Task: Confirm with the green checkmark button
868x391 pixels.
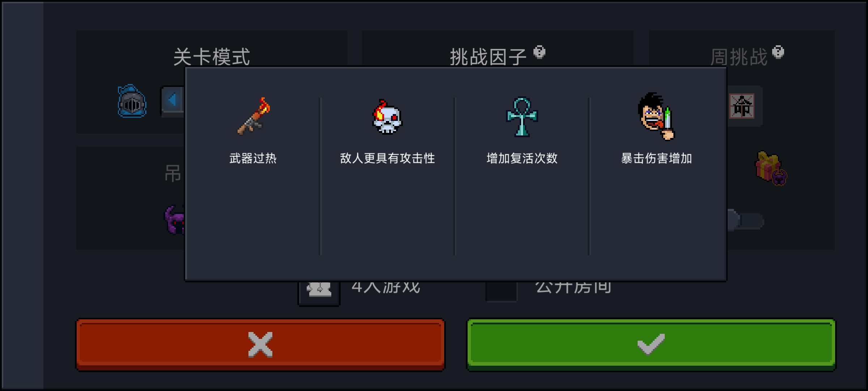Action: tap(651, 344)
